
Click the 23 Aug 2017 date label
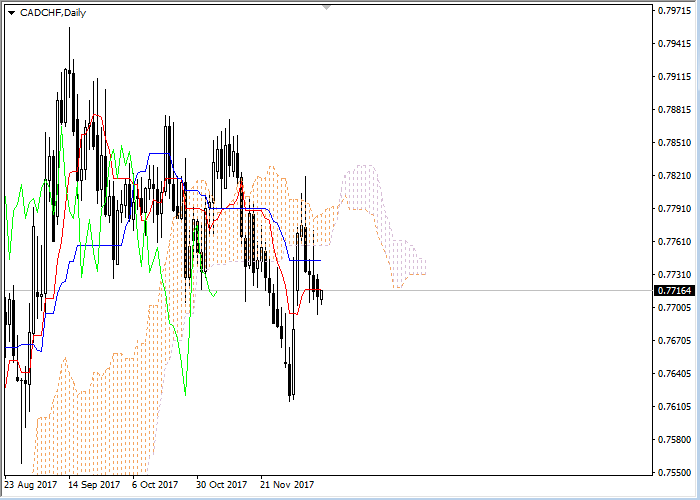point(30,484)
